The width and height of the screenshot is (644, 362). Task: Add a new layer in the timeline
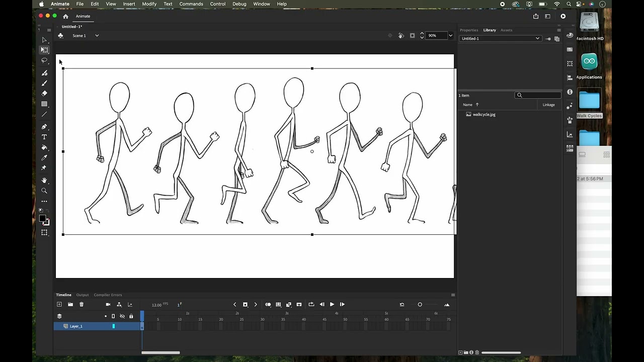coord(59,304)
